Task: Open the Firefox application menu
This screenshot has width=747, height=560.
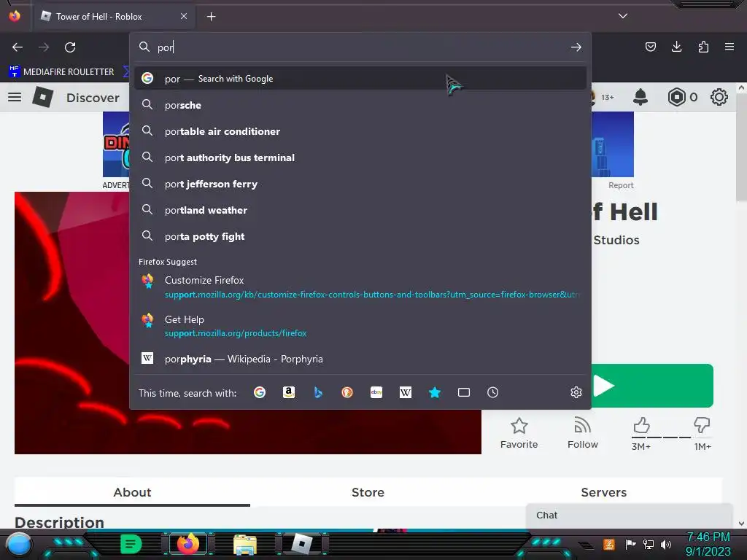Action: tap(729, 47)
